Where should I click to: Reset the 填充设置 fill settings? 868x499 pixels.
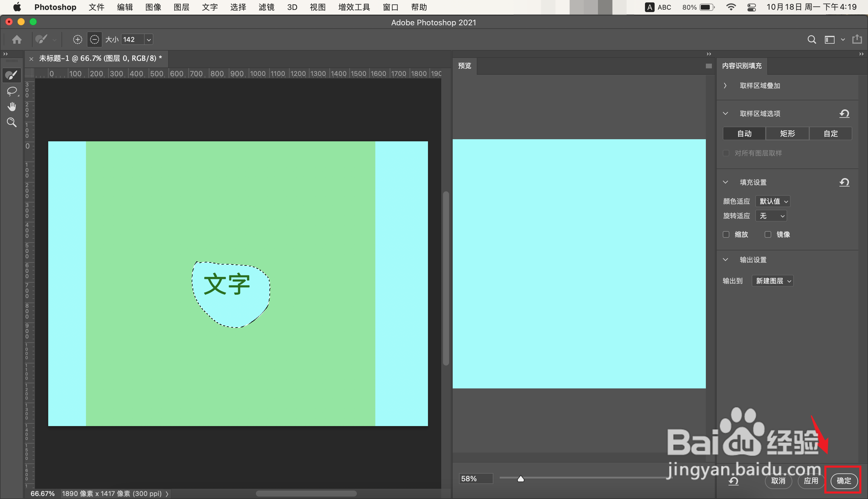pos(844,182)
